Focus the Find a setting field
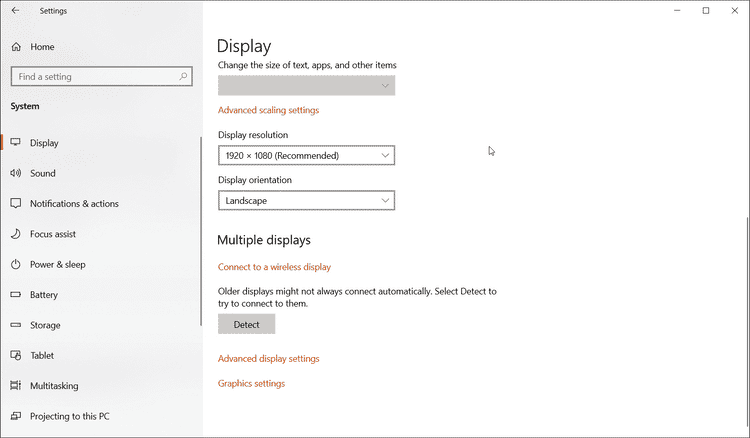 click(101, 77)
